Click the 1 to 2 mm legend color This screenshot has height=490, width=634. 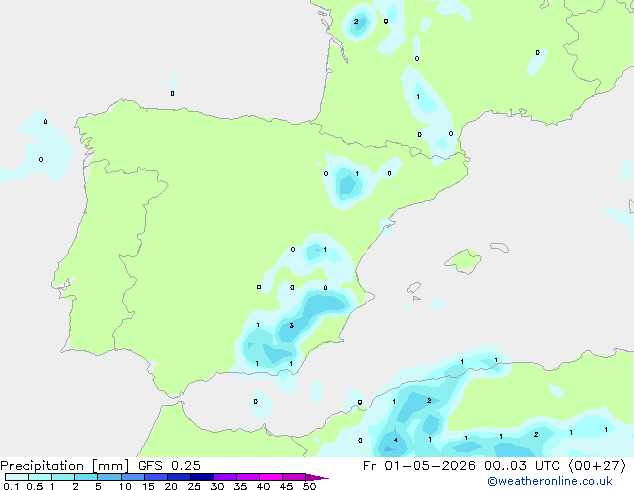click(x=63, y=477)
